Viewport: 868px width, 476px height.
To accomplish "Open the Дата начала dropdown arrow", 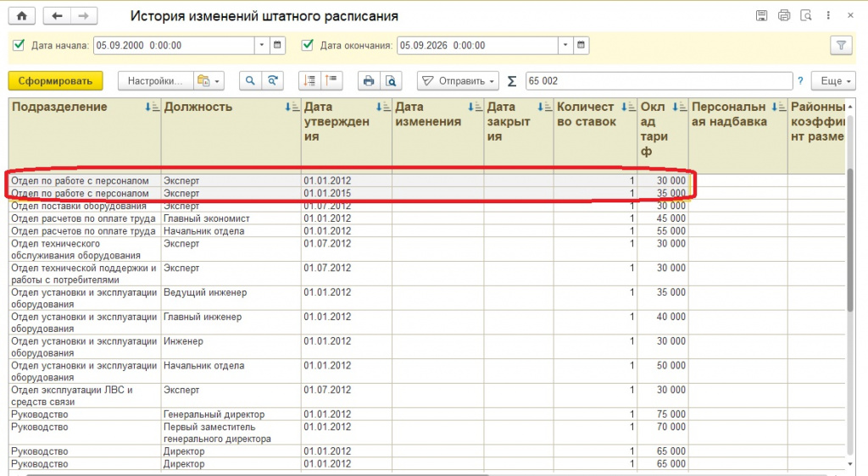I will click(262, 46).
